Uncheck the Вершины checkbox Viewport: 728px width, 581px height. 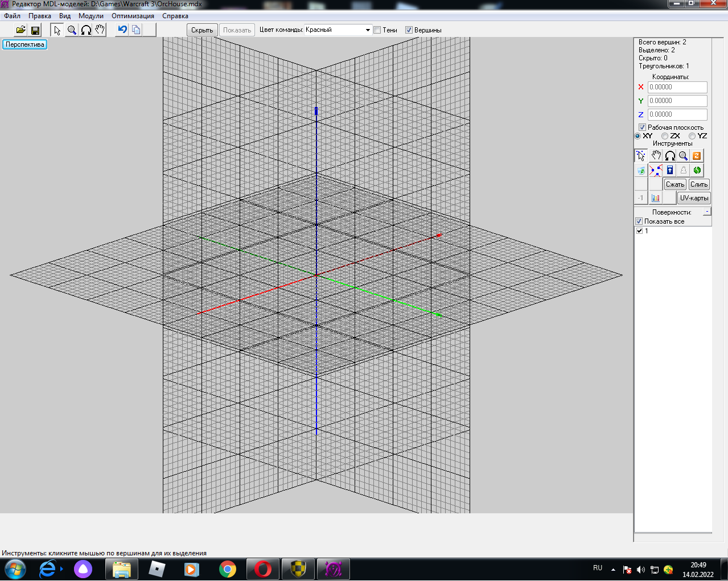coord(409,30)
